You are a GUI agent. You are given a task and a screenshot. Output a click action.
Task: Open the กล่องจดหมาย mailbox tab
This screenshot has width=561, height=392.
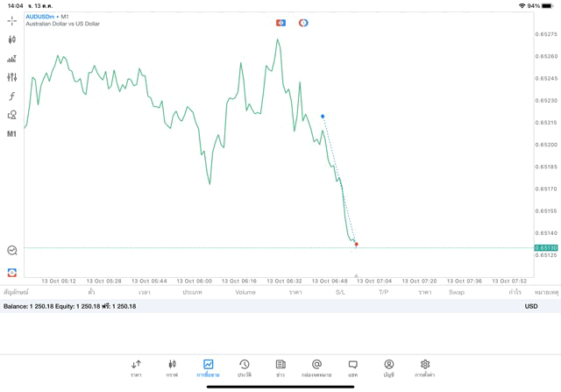pos(316,368)
